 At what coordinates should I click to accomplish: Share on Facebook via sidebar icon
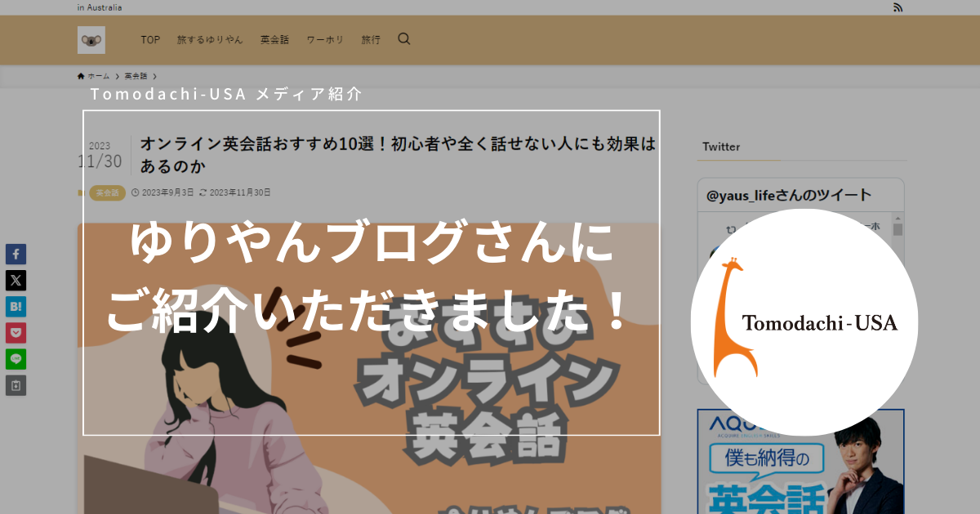tap(16, 254)
